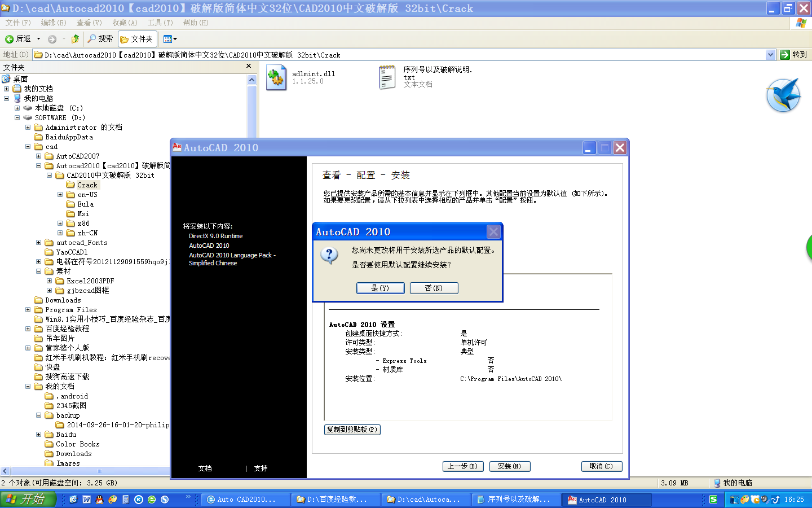Select the YaoCCAD1 folder in tree
This screenshot has width=812, height=508.
pyautogui.click(x=72, y=252)
